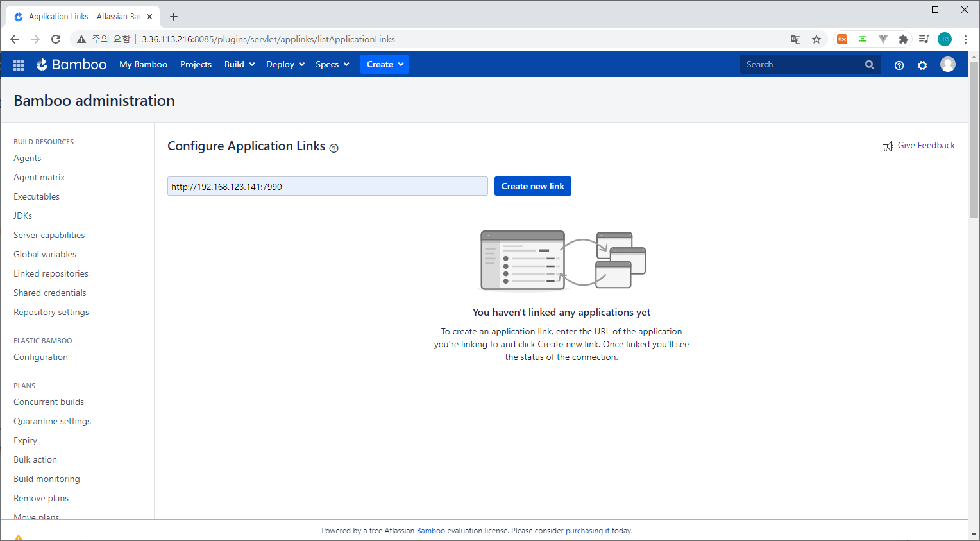Click the translate page icon
The width and height of the screenshot is (980, 541).
click(796, 39)
